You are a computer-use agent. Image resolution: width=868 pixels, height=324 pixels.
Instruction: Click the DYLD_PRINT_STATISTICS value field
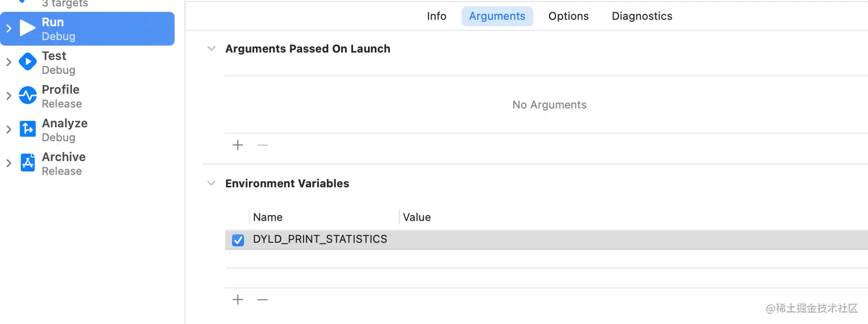574,240
